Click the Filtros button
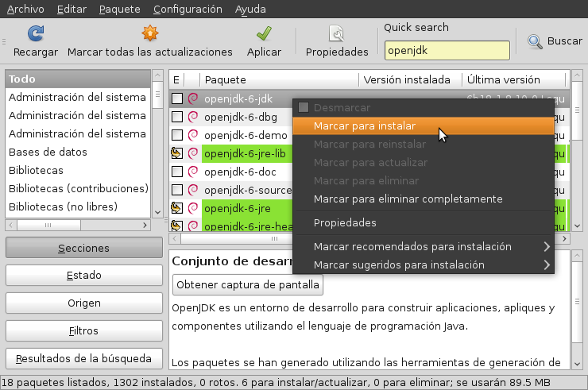The height and width of the screenshot is (390, 588). pos(84,330)
